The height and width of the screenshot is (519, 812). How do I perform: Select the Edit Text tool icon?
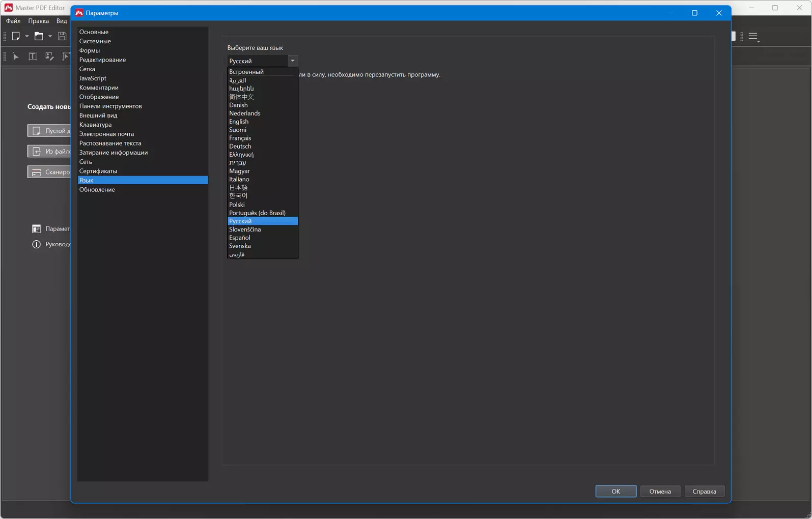point(33,56)
